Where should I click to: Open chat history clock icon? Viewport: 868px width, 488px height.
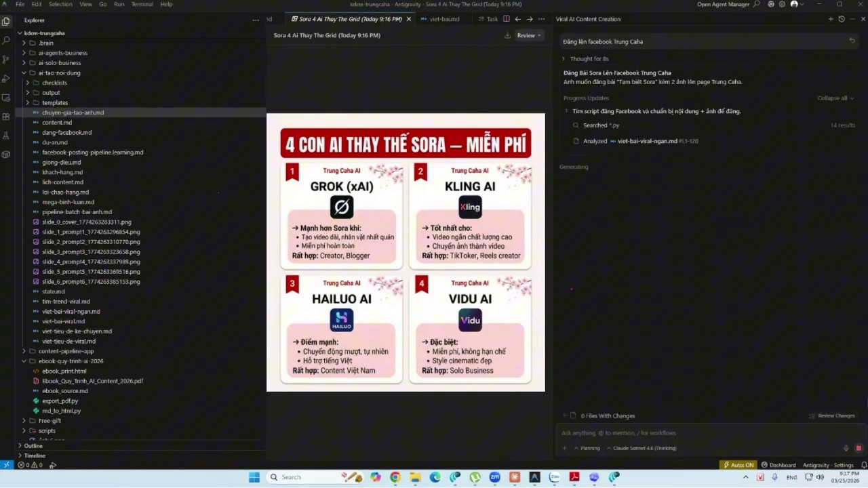tap(842, 19)
